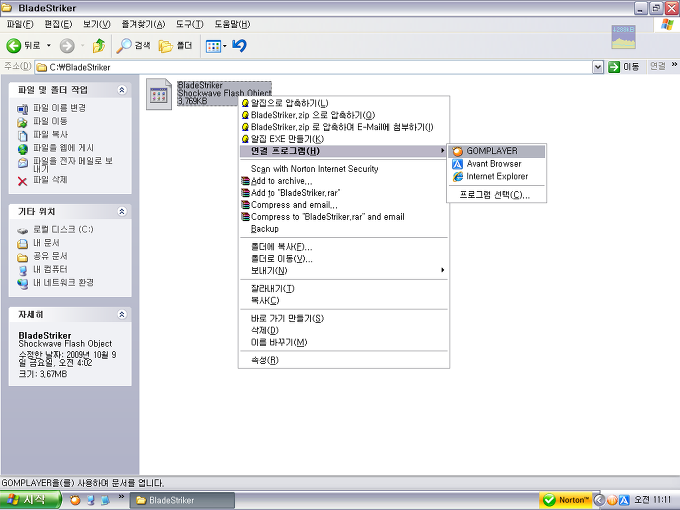This screenshot has height=510, width=680.
Task: Select Delete (삭제) context menu entry
Action: click(x=343, y=330)
